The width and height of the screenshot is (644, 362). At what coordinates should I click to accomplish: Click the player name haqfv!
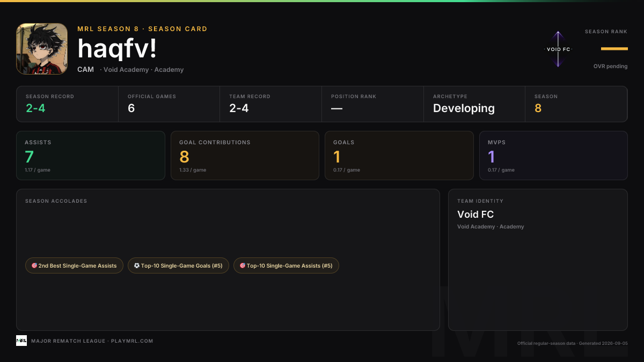click(x=118, y=49)
